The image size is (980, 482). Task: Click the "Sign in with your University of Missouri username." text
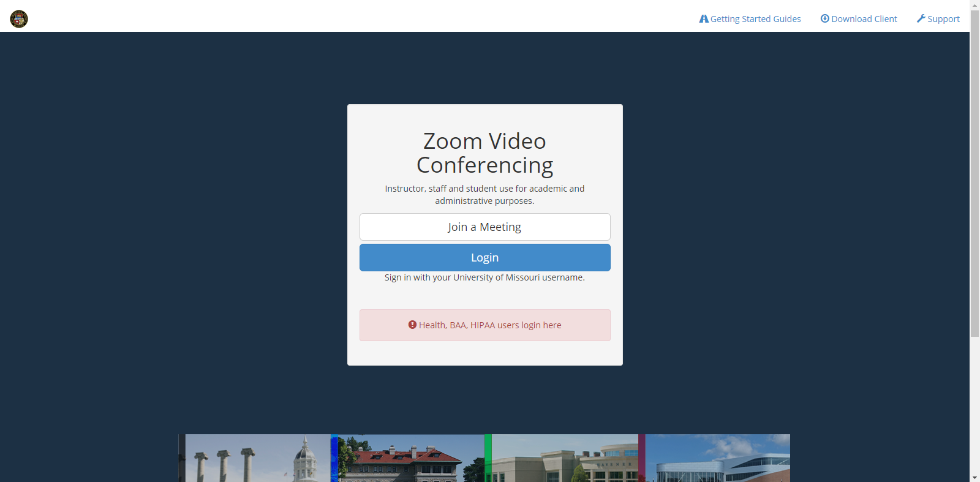click(485, 277)
